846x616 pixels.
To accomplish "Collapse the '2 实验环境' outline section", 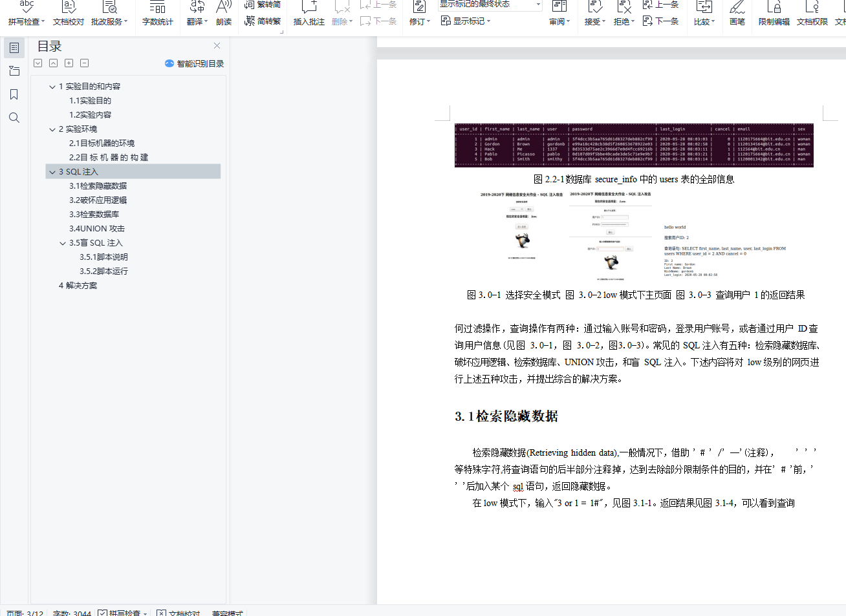I will coord(52,129).
